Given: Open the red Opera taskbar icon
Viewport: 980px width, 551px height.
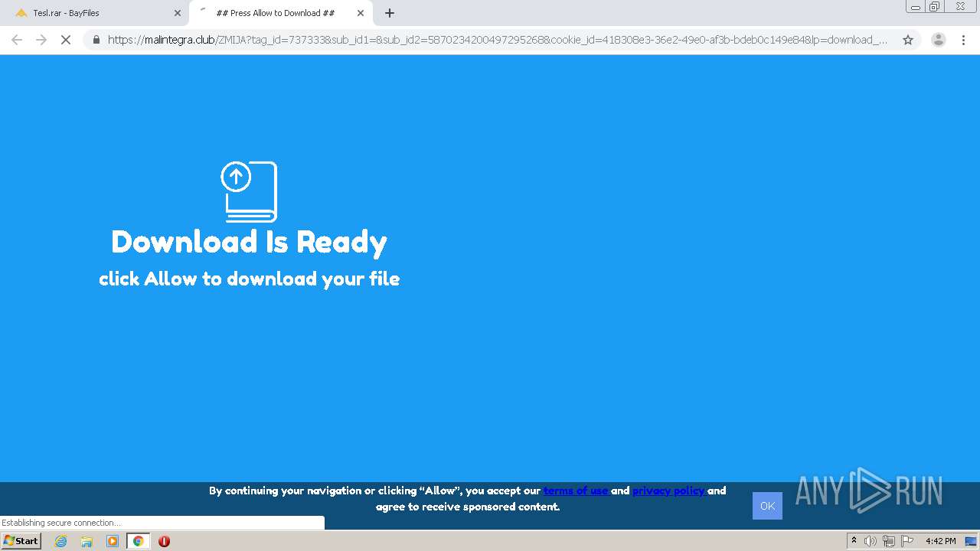Looking at the screenshot, I should pos(164,541).
